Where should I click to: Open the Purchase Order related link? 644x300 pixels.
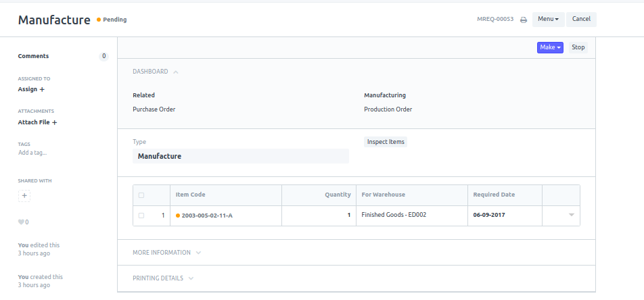pos(154,109)
